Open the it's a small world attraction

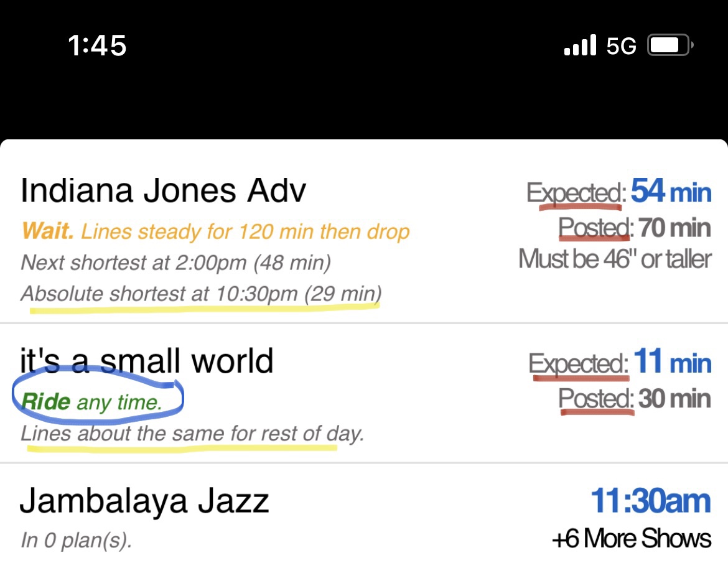pos(147,360)
